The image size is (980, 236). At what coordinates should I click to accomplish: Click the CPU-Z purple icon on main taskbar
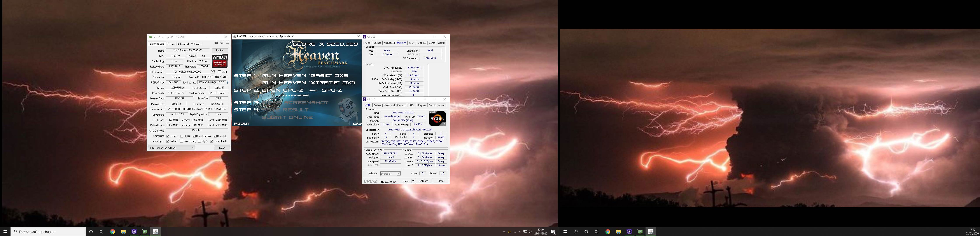pos(134,231)
